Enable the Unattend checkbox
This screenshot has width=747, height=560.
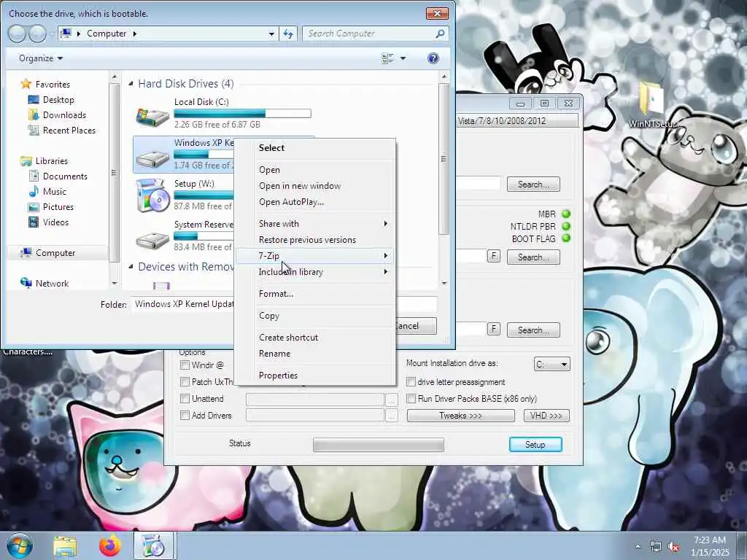(x=185, y=399)
